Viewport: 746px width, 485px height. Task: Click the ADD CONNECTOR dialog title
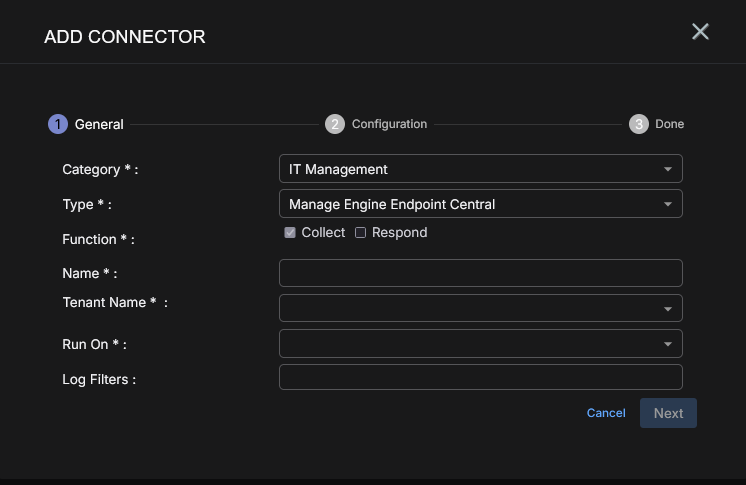pyautogui.click(x=125, y=37)
